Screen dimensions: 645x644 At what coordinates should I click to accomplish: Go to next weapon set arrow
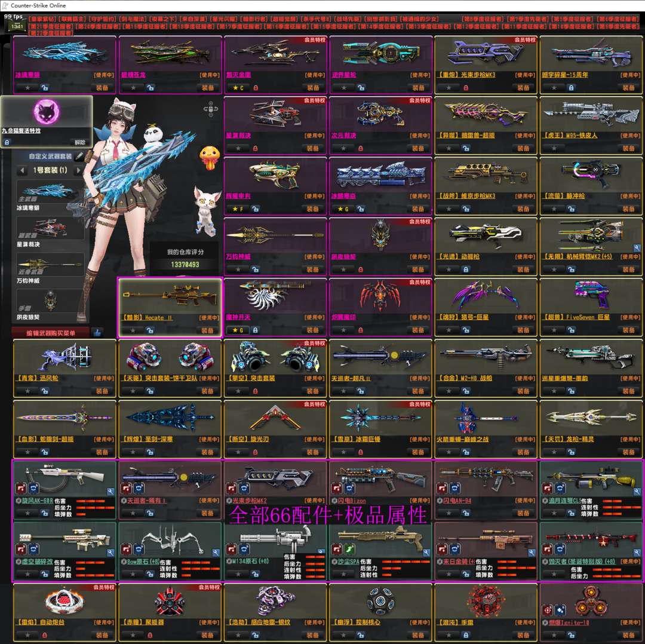78,170
